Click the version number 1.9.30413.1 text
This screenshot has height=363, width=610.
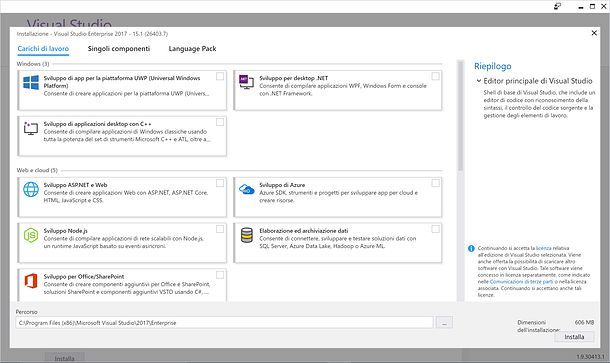click(x=591, y=357)
